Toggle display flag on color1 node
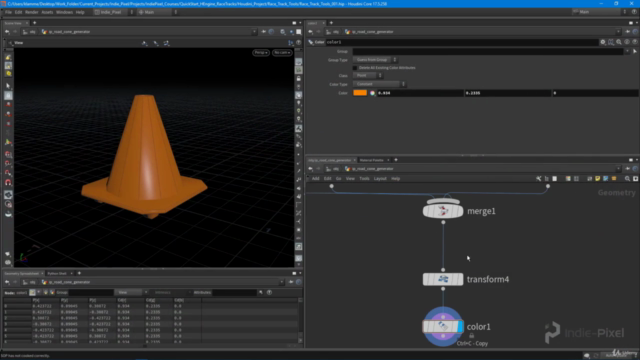Screen dimensions: 640x360 tap(460, 327)
